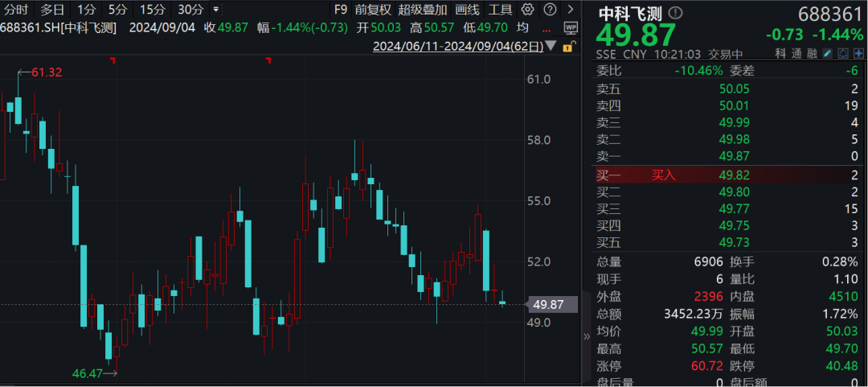Open the chart settings gear icon

coord(527,10)
